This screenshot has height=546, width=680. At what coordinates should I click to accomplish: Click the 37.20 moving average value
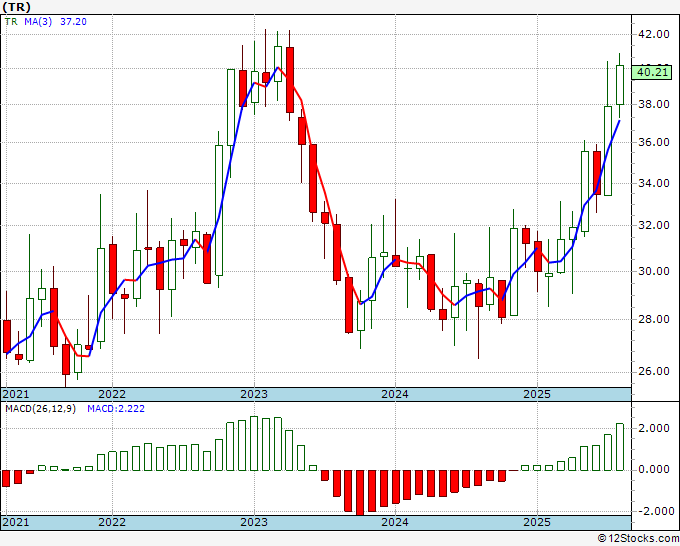[73, 22]
